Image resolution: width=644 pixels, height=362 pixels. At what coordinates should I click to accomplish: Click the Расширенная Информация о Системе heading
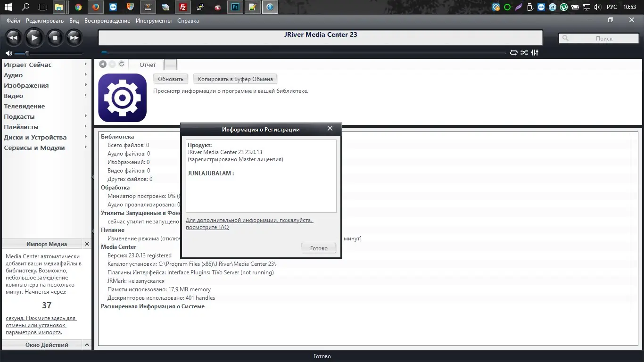(x=153, y=306)
